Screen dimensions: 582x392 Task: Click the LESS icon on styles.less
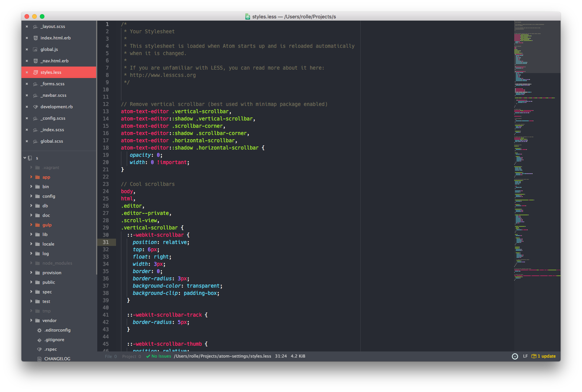tap(35, 72)
